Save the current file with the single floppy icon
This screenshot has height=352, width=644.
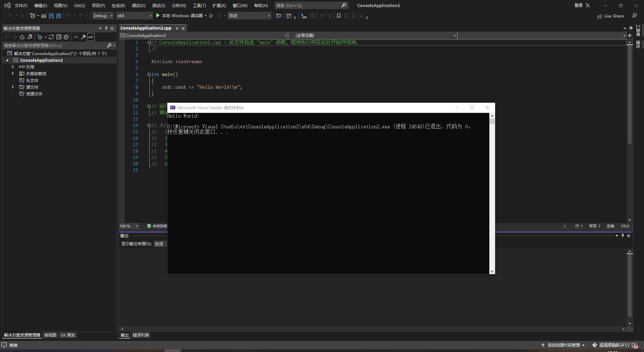[x=51, y=15]
